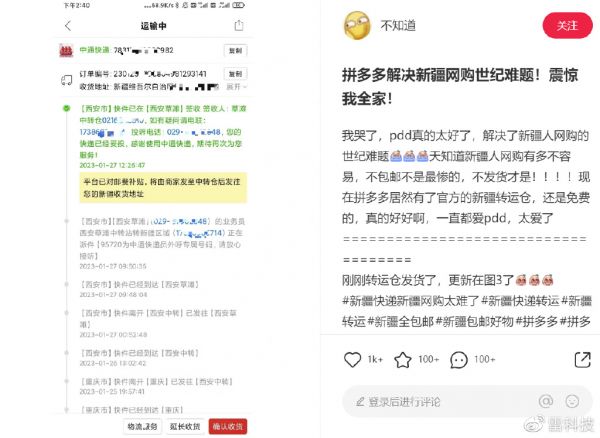Image resolution: width=600 pixels, height=438 pixels.
Task: Copy the order number
Action: point(235,74)
